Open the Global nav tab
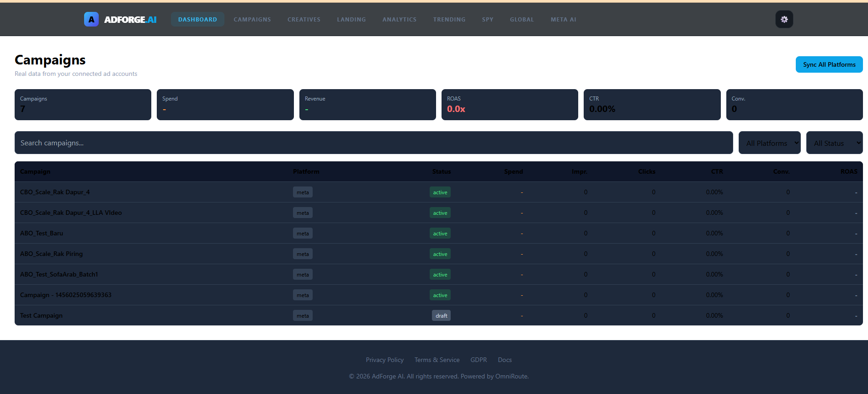 click(x=522, y=19)
